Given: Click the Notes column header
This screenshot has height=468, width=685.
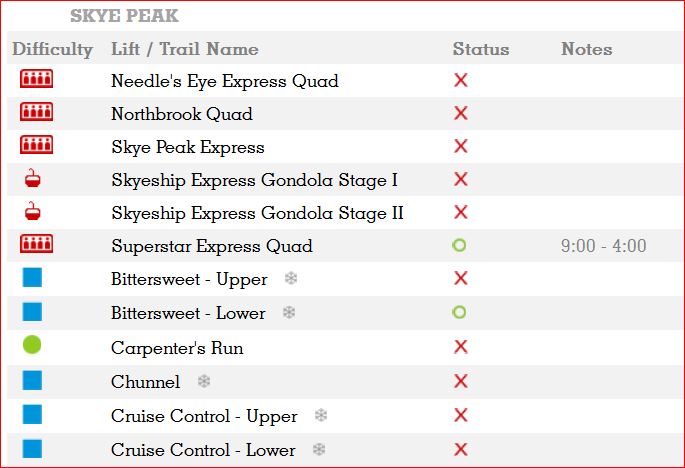Looking at the screenshot, I should (x=587, y=49).
